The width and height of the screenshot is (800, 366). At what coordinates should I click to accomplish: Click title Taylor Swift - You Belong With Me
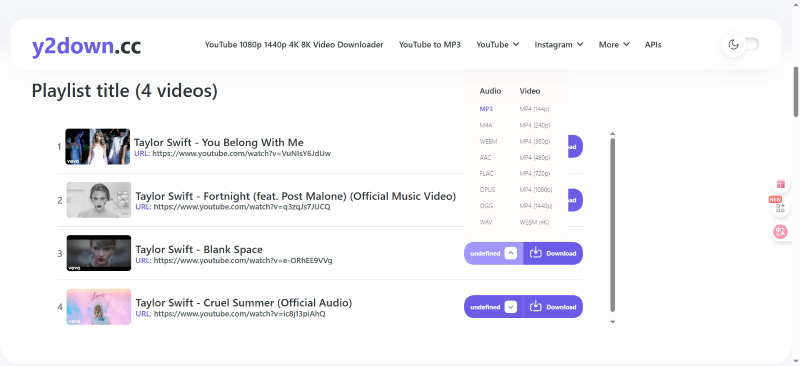click(x=219, y=142)
